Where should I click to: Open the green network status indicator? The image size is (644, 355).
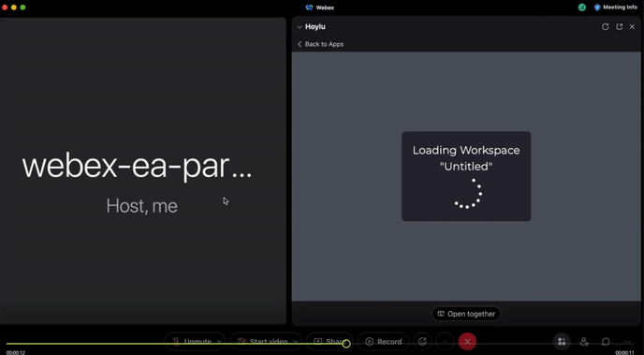[582, 7]
